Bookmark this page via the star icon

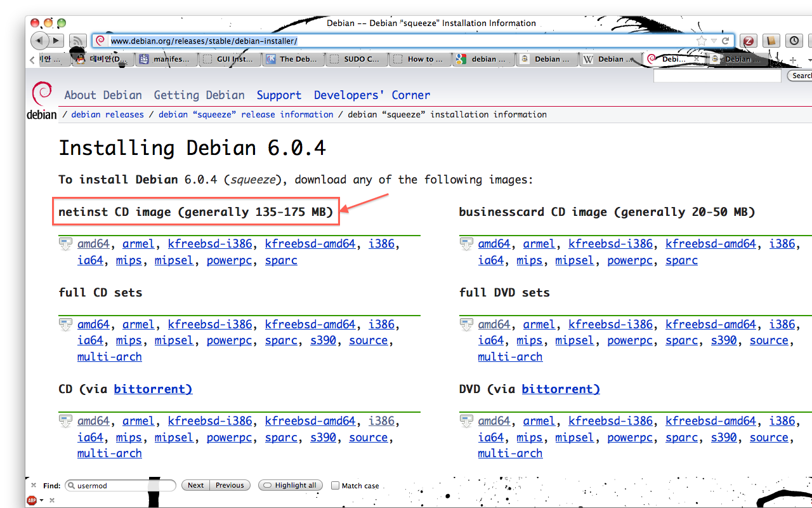(x=700, y=39)
